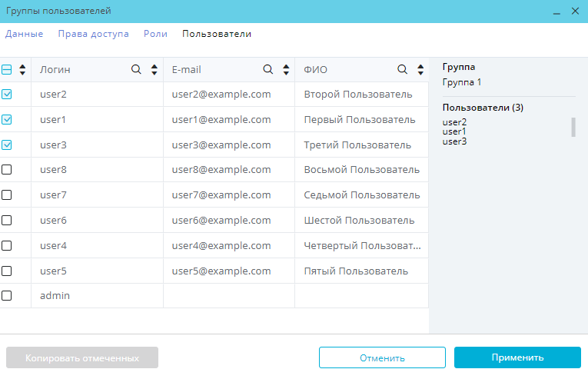The width and height of the screenshot is (588, 379).
Task: Select the admin row checkbox
Action: click(x=7, y=295)
